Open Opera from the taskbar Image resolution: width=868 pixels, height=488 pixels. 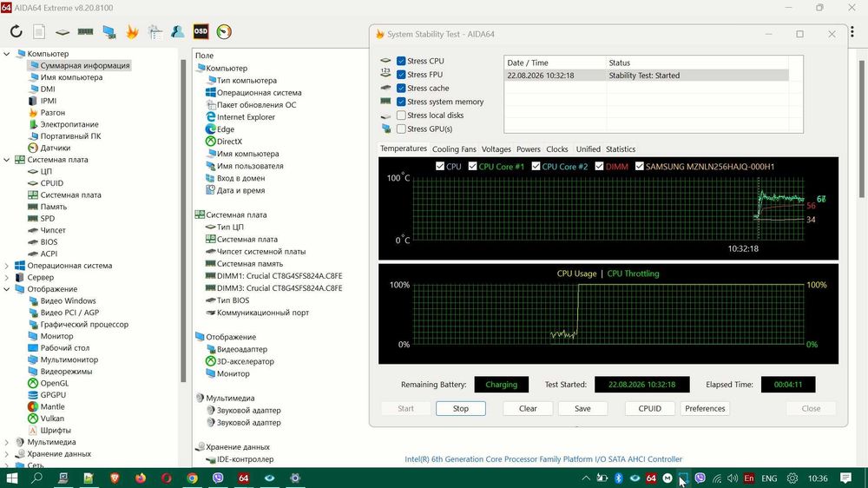[166, 478]
